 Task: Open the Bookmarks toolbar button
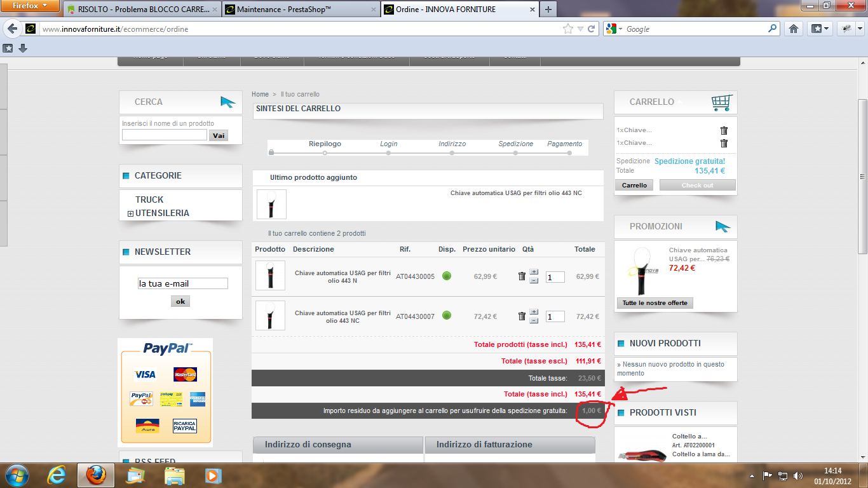coord(819,29)
